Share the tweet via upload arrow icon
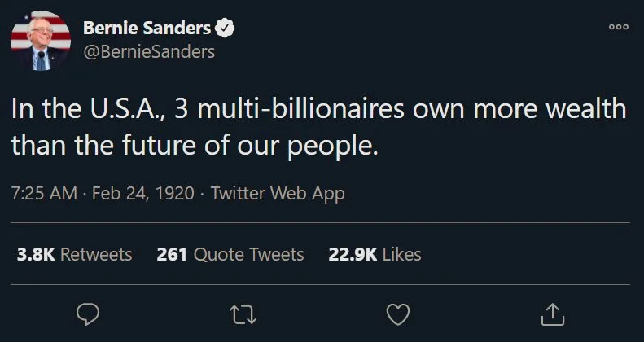 552,313
